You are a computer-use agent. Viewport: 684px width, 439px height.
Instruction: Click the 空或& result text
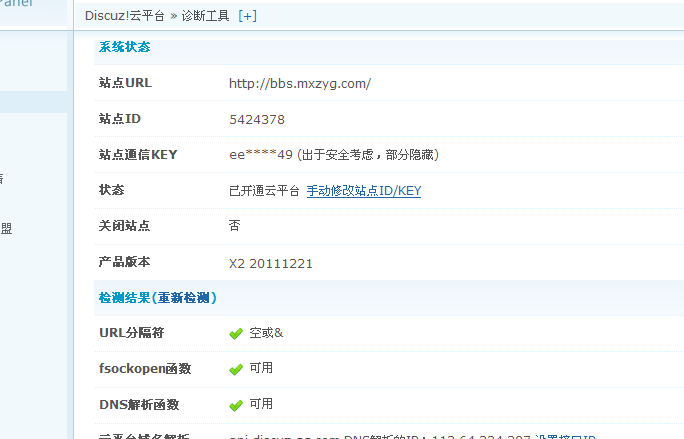click(x=267, y=333)
